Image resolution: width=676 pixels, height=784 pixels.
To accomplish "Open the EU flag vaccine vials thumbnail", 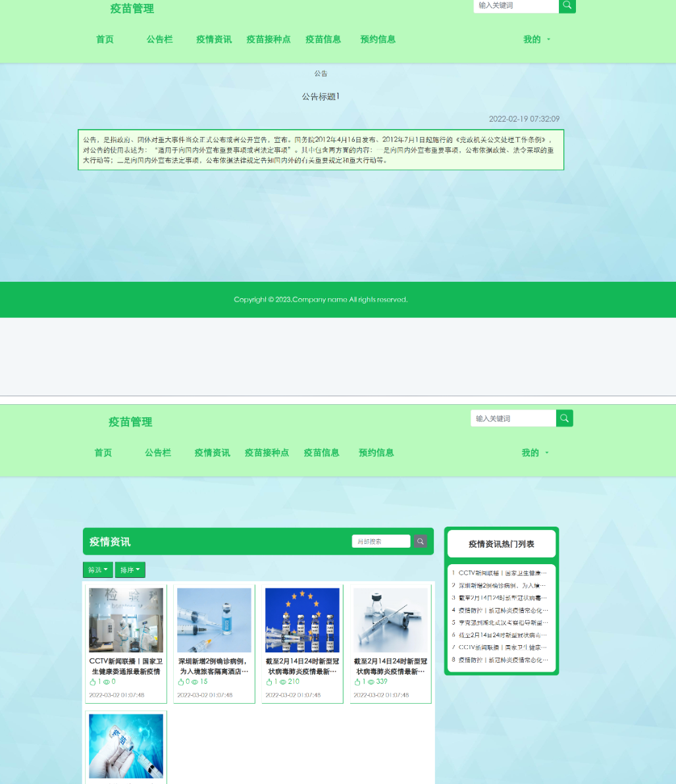I will pyautogui.click(x=302, y=620).
